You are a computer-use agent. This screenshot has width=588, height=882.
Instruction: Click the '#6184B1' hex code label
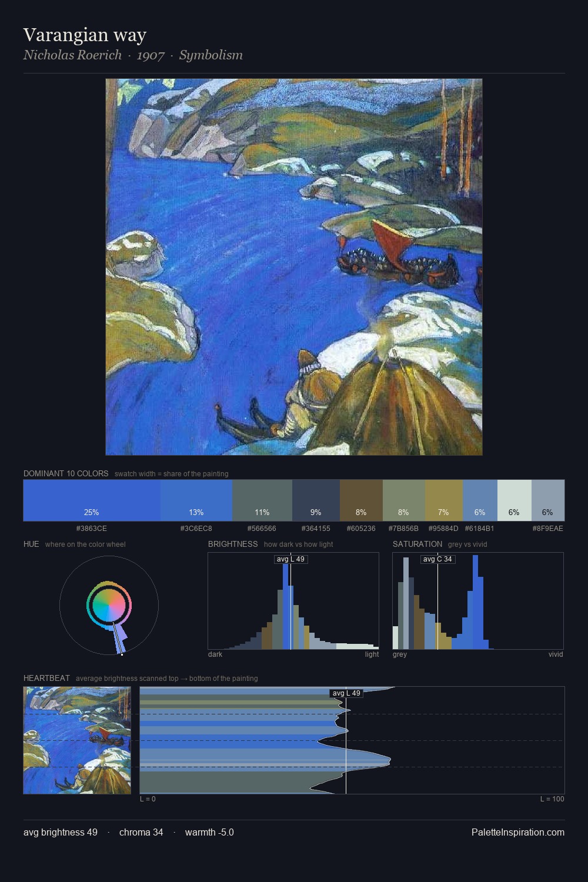(x=479, y=529)
